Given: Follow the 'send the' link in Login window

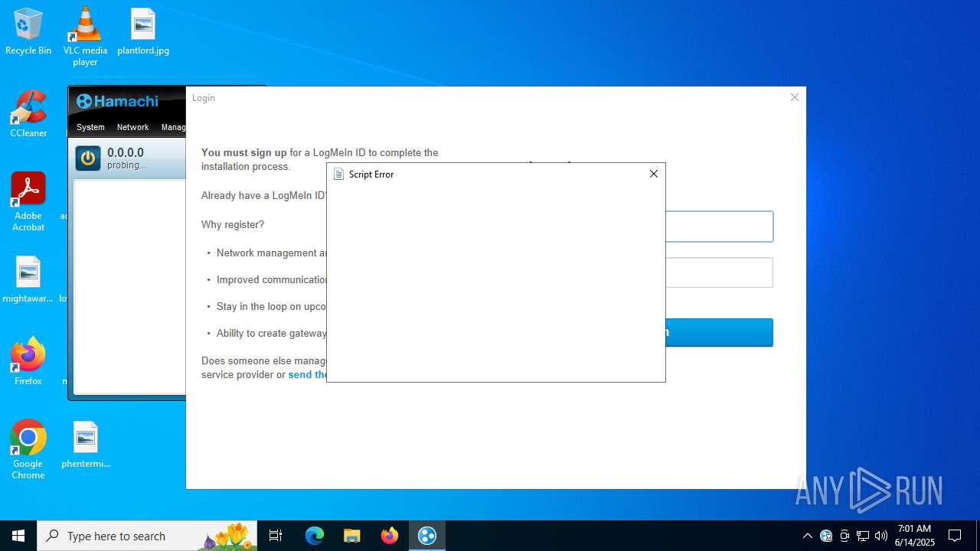Looking at the screenshot, I should point(307,374).
